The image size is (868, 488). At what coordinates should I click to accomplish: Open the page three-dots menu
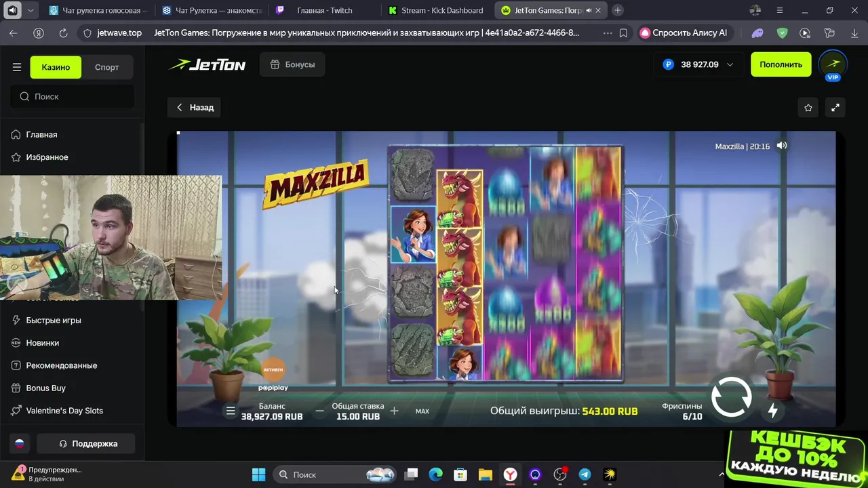tap(606, 33)
